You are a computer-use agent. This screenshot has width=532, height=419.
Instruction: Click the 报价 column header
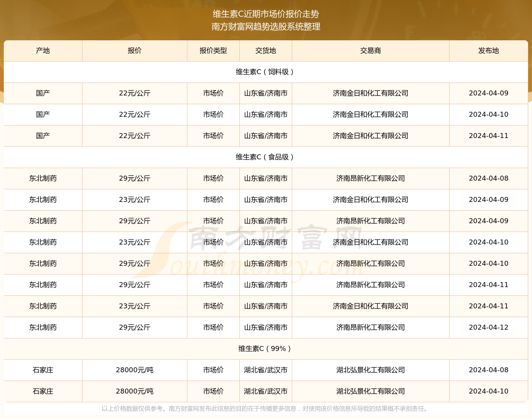pyautogui.click(x=135, y=51)
